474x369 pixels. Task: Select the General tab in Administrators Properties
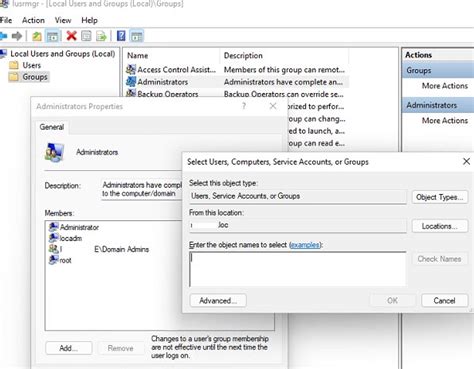tap(52, 127)
